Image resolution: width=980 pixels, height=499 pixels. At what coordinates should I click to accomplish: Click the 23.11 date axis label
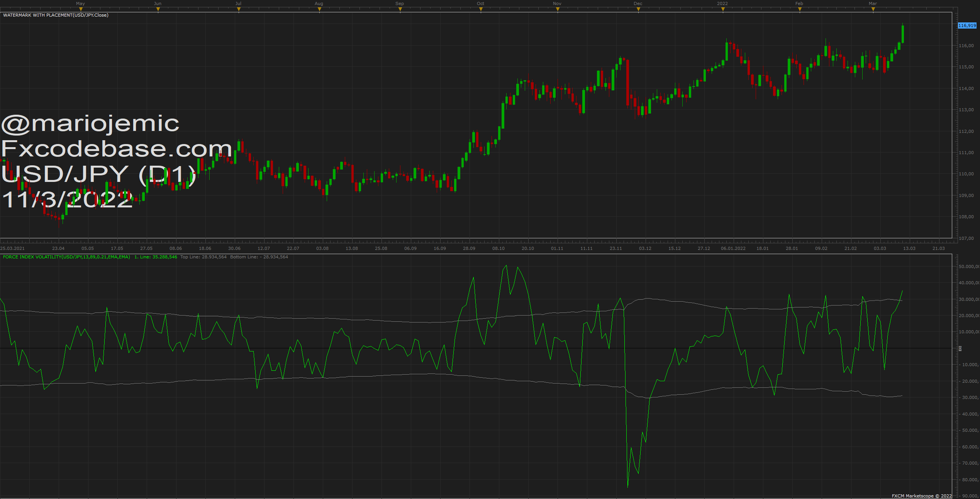[x=616, y=248]
